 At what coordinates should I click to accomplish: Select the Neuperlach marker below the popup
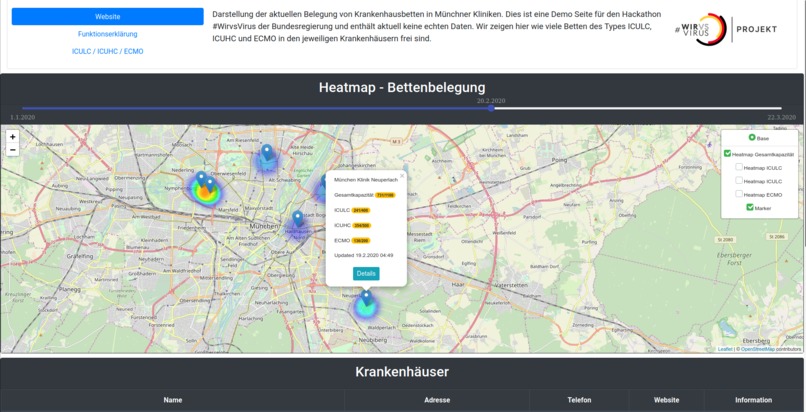pyautogui.click(x=366, y=298)
